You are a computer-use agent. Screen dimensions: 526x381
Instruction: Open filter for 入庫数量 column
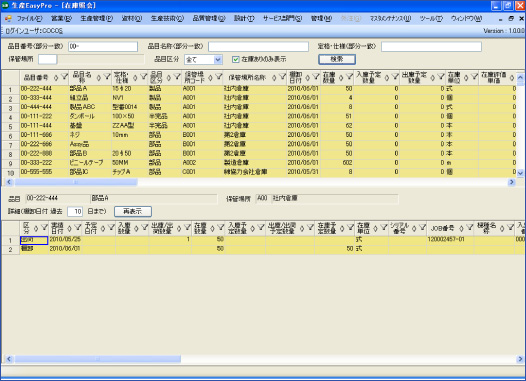pos(145,227)
